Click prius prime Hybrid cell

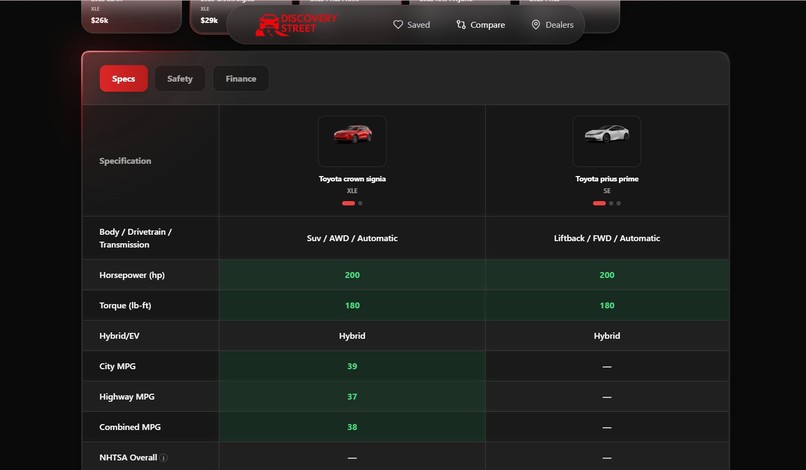(x=607, y=336)
